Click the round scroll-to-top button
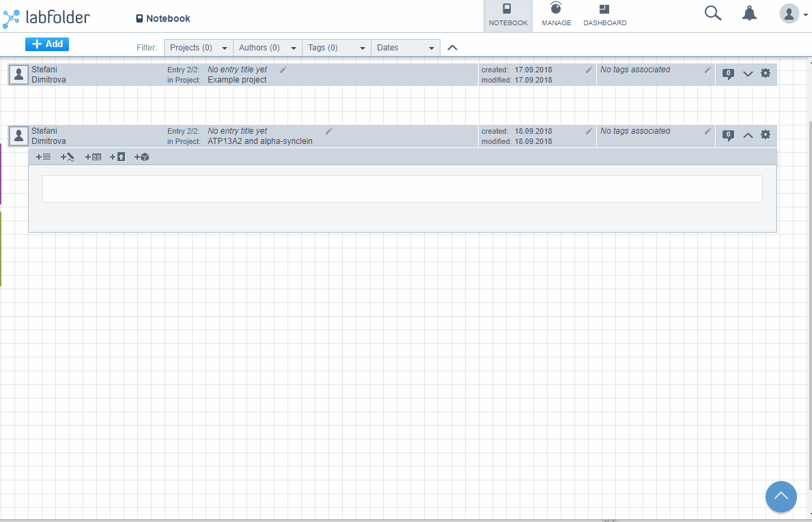 click(781, 497)
